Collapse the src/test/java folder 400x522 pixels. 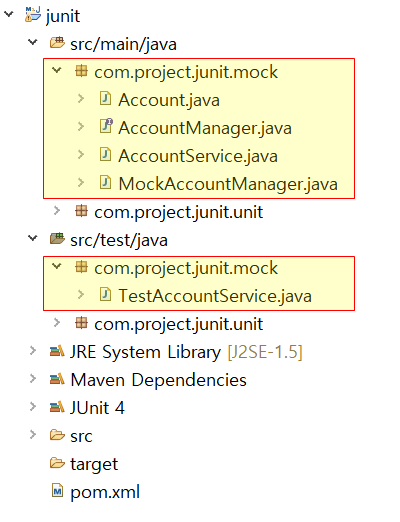[x=33, y=238]
